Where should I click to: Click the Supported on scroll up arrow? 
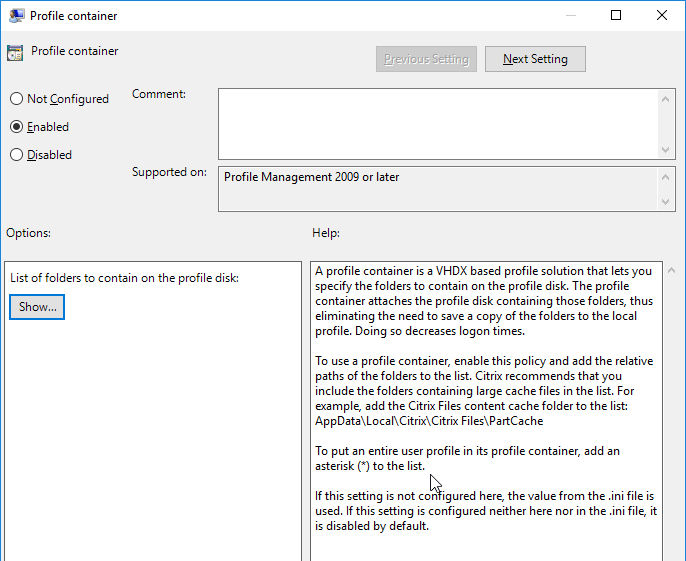tap(665, 177)
